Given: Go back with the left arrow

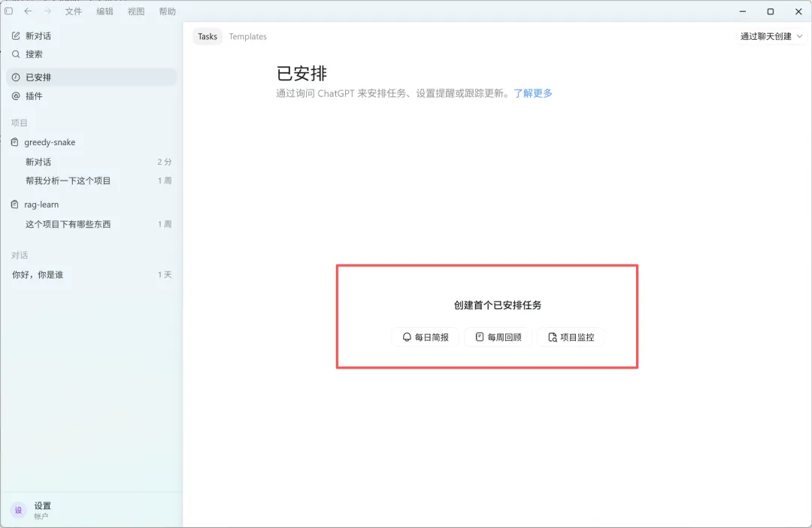Looking at the screenshot, I should point(28,11).
